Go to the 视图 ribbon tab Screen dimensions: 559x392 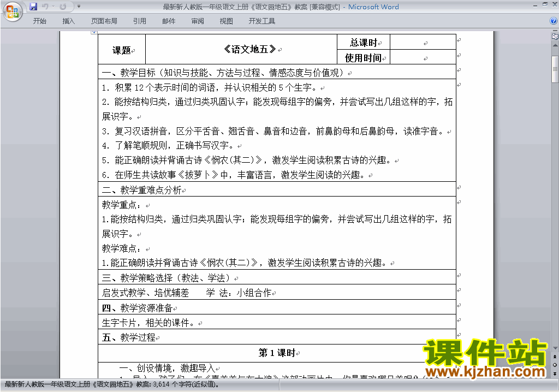pos(227,21)
